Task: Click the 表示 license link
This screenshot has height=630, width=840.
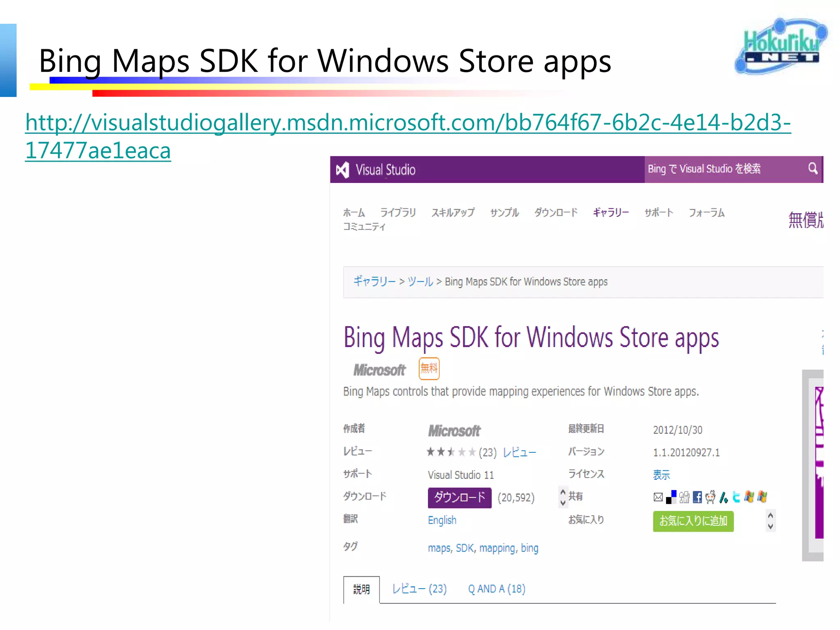Action: pyautogui.click(x=661, y=475)
